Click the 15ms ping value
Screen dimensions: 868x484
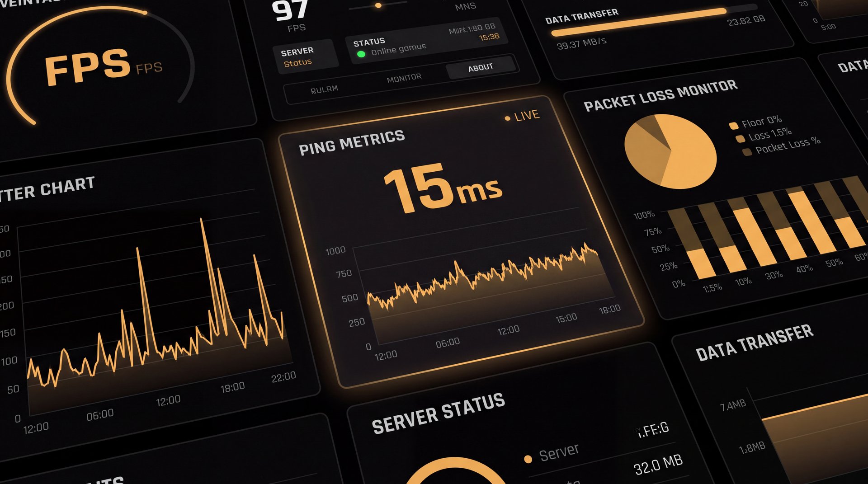pos(443,188)
